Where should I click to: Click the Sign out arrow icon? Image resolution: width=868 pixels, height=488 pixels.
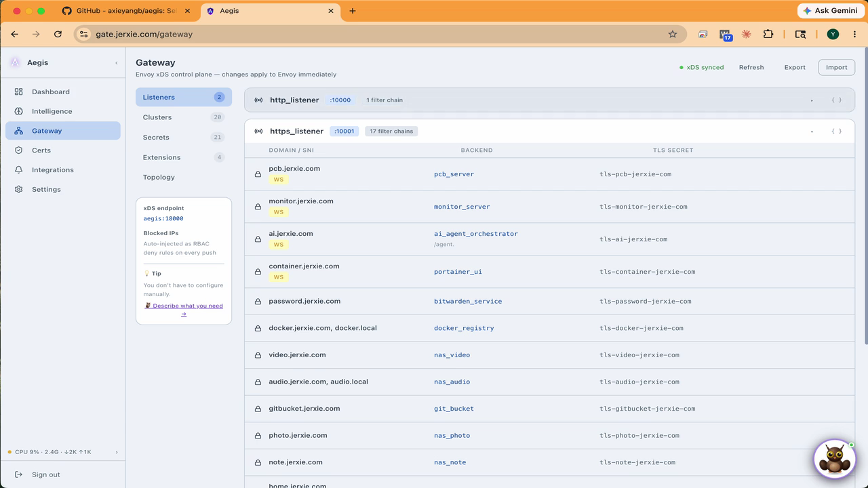click(18, 474)
